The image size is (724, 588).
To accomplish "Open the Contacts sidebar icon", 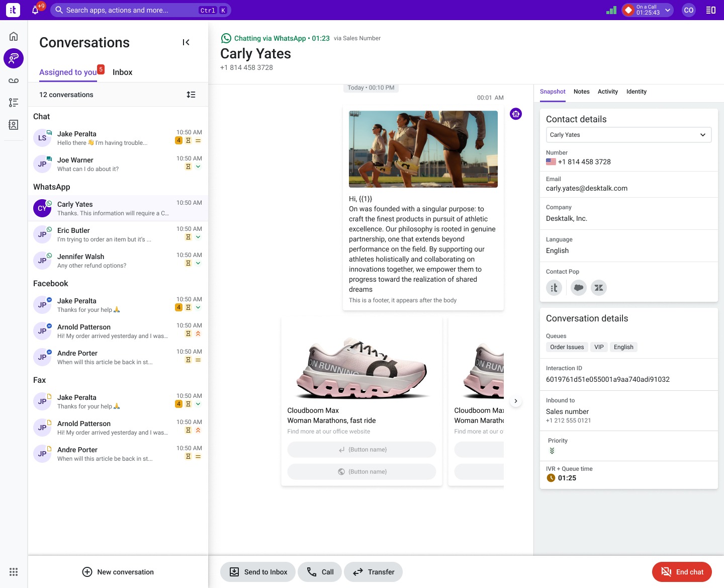I will (x=14, y=125).
